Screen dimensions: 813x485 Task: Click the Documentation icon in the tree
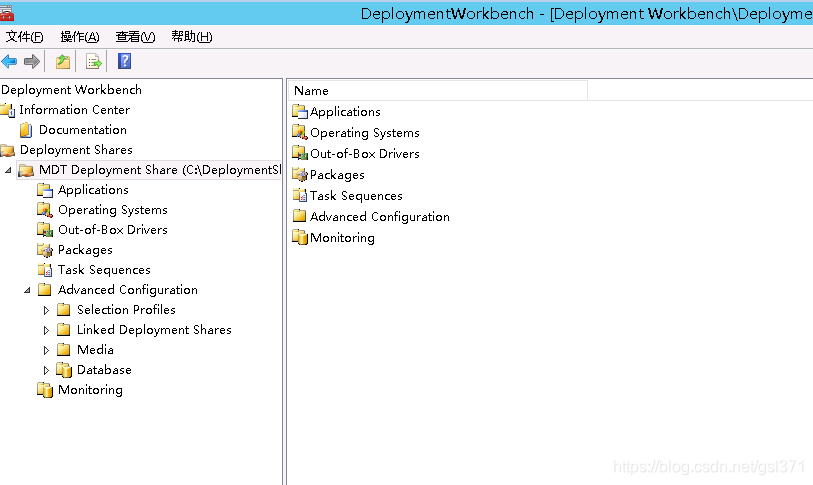pyautogui.click(x=26, y=130)
